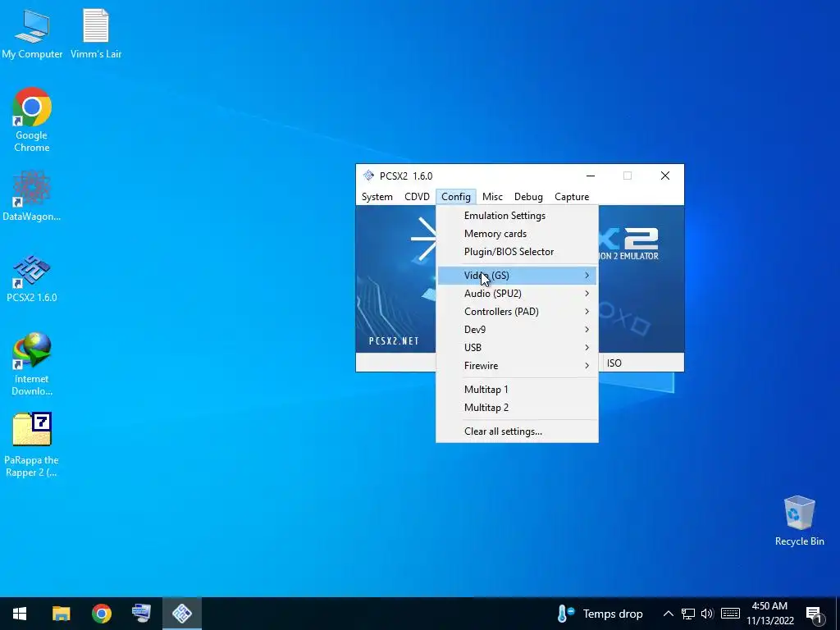Open the Recycle Bin

click(799, 521)
